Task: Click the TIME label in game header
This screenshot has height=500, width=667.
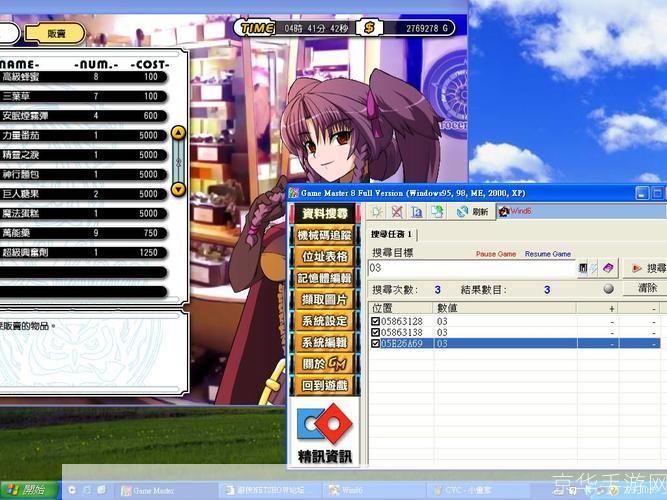Action: (257, 28)
